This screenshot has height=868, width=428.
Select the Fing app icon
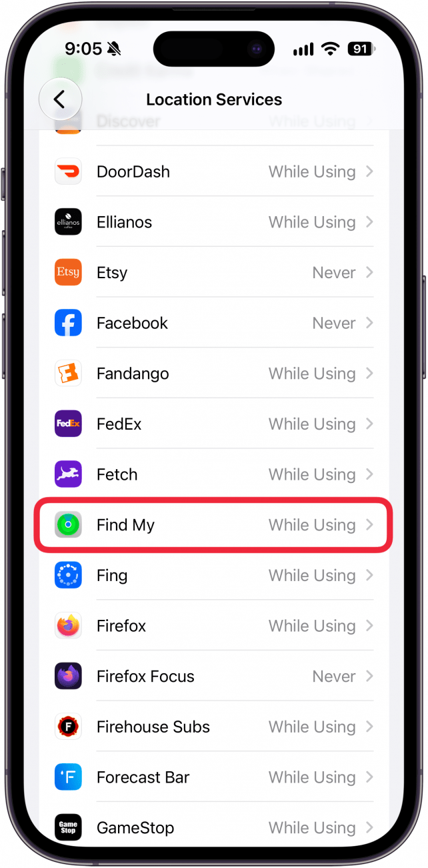click(68, 575)
